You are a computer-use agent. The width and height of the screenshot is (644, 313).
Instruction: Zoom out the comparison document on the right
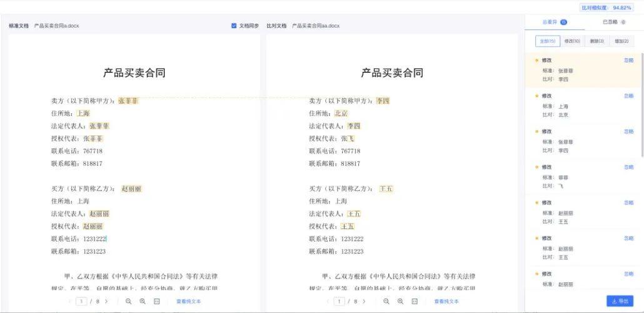tap(386, 302)
